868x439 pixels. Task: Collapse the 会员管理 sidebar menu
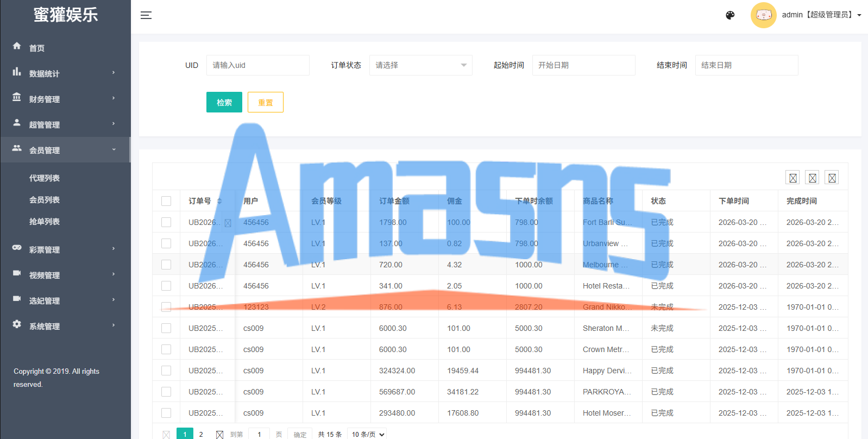(x=65, y=150)
